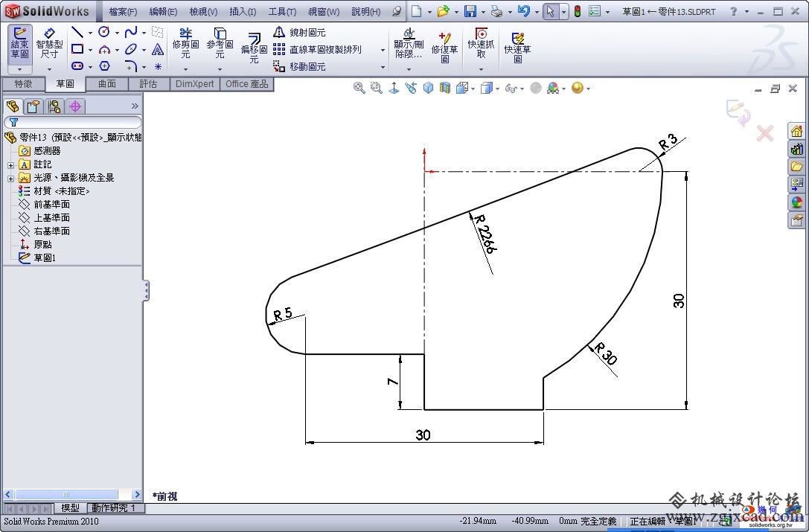Click 鏡射圖元 mirror entities
This screenshot has height=532, width=809.
point(300,33)
